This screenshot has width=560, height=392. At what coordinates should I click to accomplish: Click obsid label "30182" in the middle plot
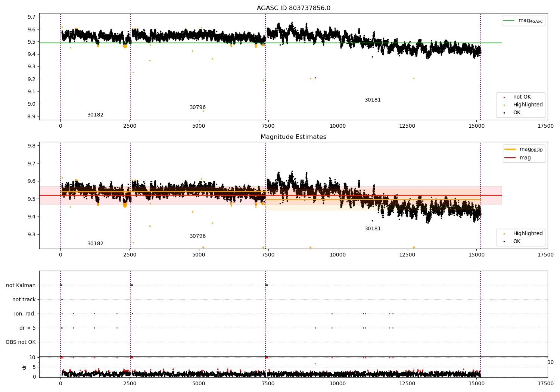96,244
